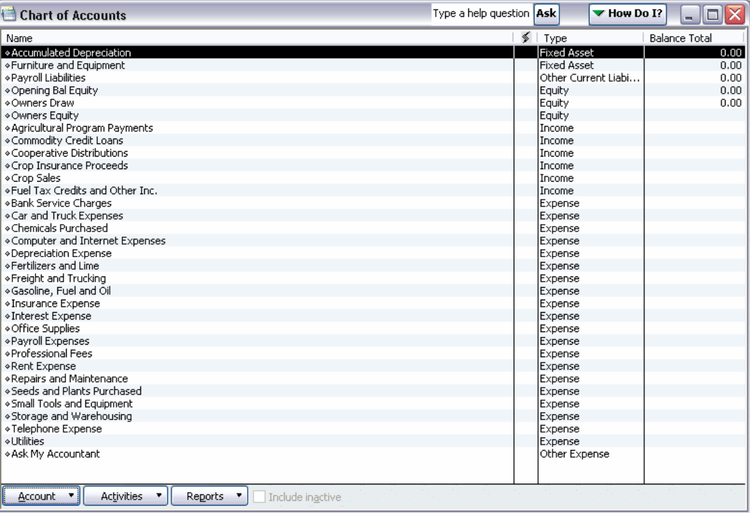Viewport: 750px width, 513px height.
Task: Click the online banking lightning column header
Action: [526, 38]
